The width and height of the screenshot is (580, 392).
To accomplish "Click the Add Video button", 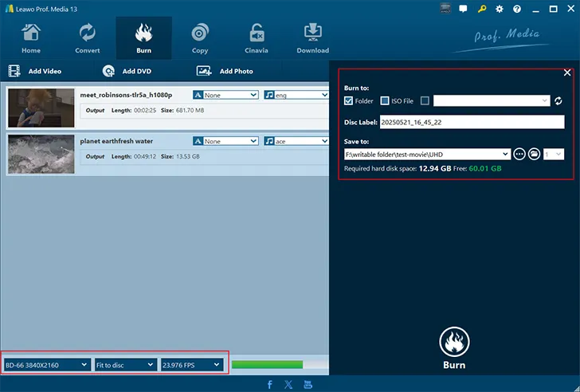I will point(35,71).
